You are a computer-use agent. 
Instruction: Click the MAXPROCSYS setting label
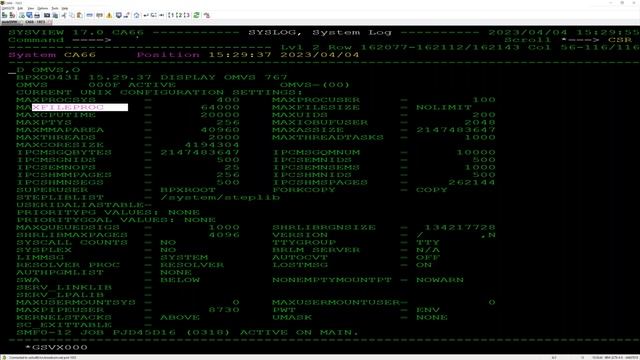56,100
